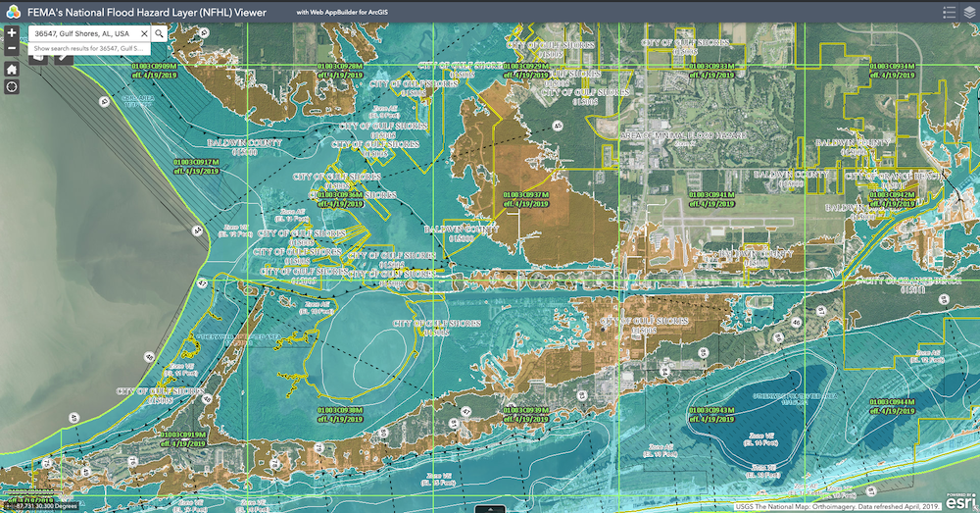Click the FEMA NFHL Viewer title
The width and height of the screenshot is (980, 513).
pos(147,13)
